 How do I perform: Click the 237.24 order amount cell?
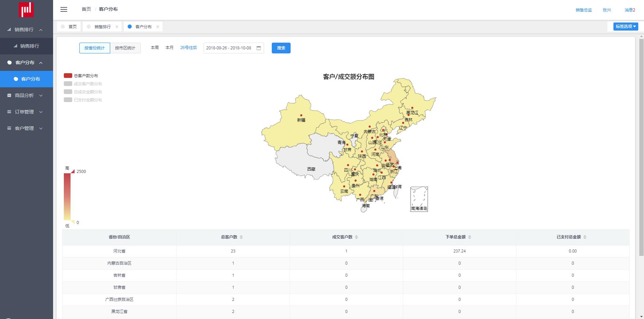[459, 251]
